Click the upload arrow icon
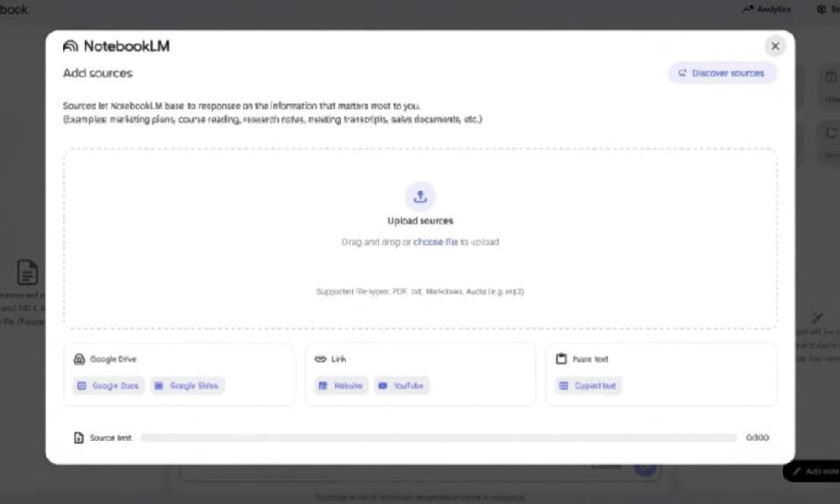The image size is (840, 504). pyautogui.click(x=420, y=197)
